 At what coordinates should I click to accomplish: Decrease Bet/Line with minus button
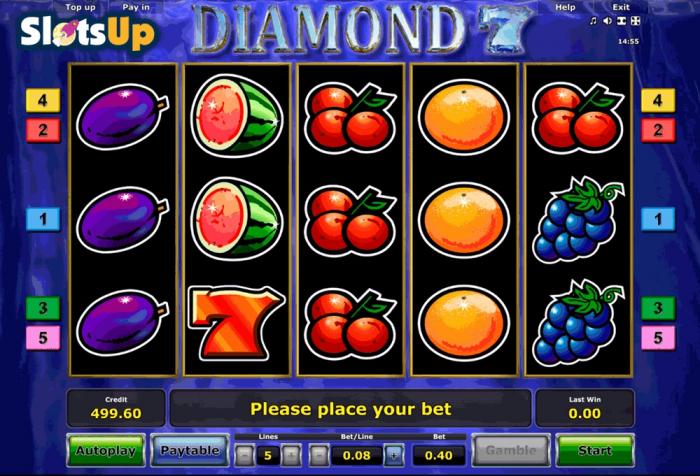(x=319, y=455)
